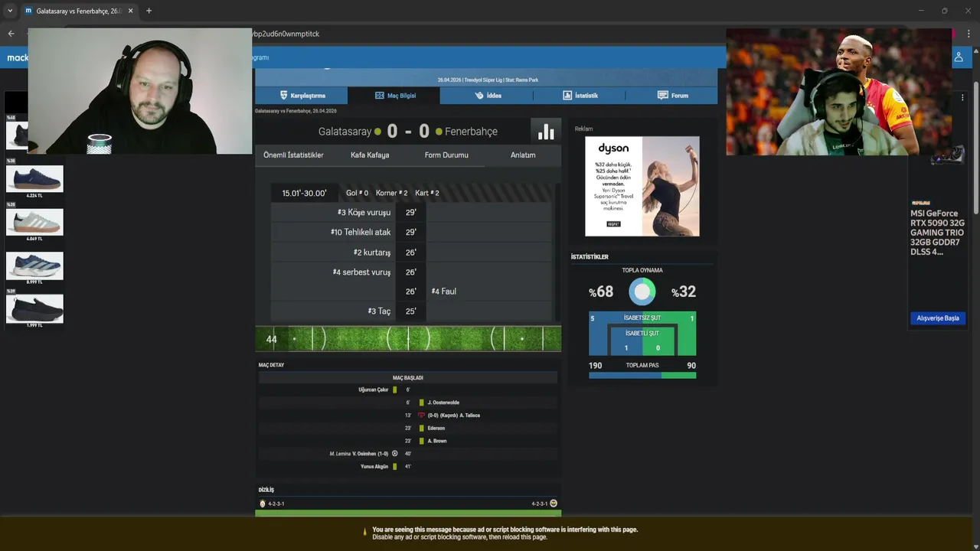Click Ederson in match details
Screen dimensions: 980x551
436,429
